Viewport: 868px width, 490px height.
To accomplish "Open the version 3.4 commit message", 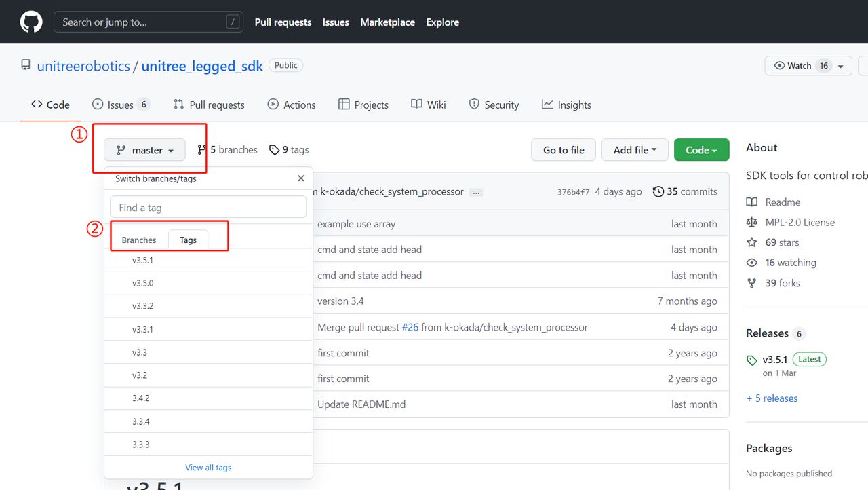I will [x=340, y=301].
